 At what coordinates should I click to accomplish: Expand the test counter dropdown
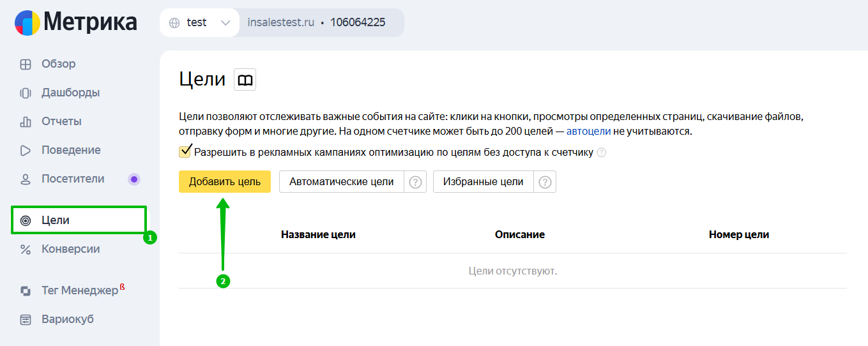pyautogui.click(x=225, y=23)
